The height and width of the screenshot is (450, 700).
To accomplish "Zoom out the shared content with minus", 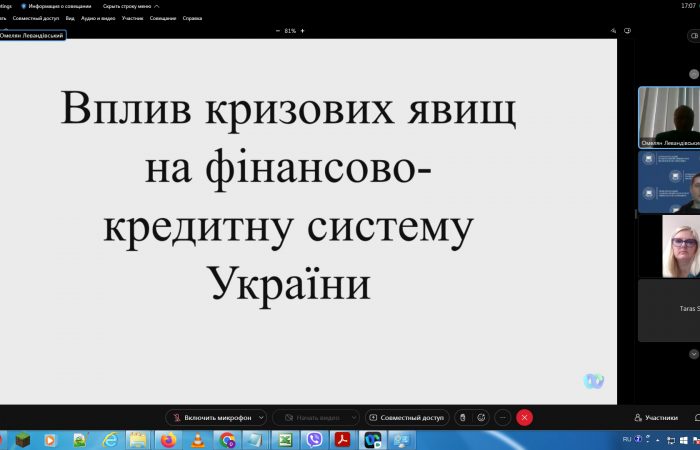I will (x=278, y=31).
